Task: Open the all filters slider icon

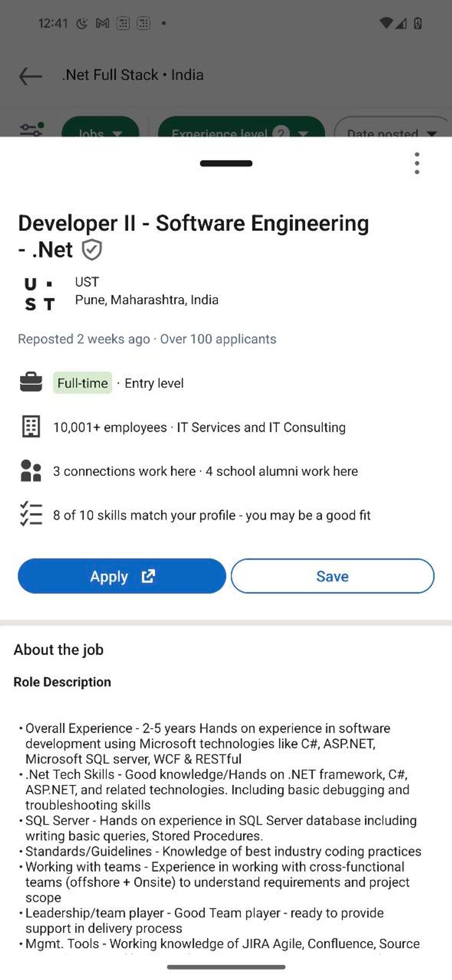Action: coord(32,129)
